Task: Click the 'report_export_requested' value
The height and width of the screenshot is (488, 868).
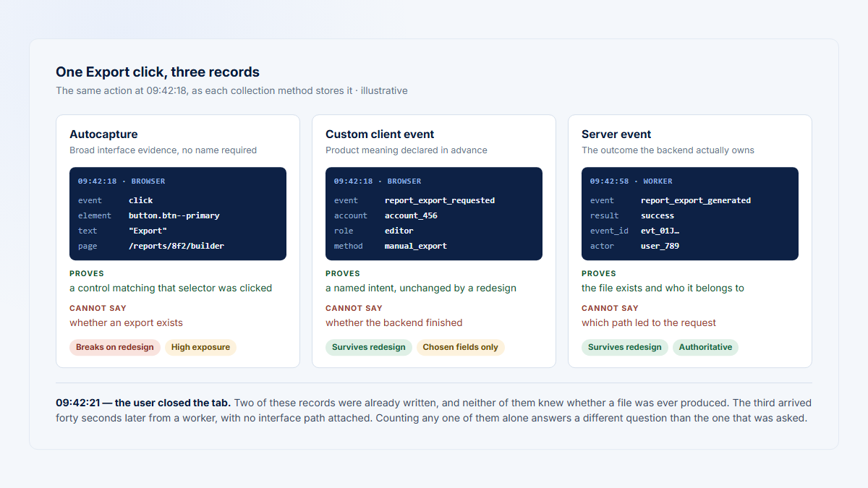Action: point(440,200)
